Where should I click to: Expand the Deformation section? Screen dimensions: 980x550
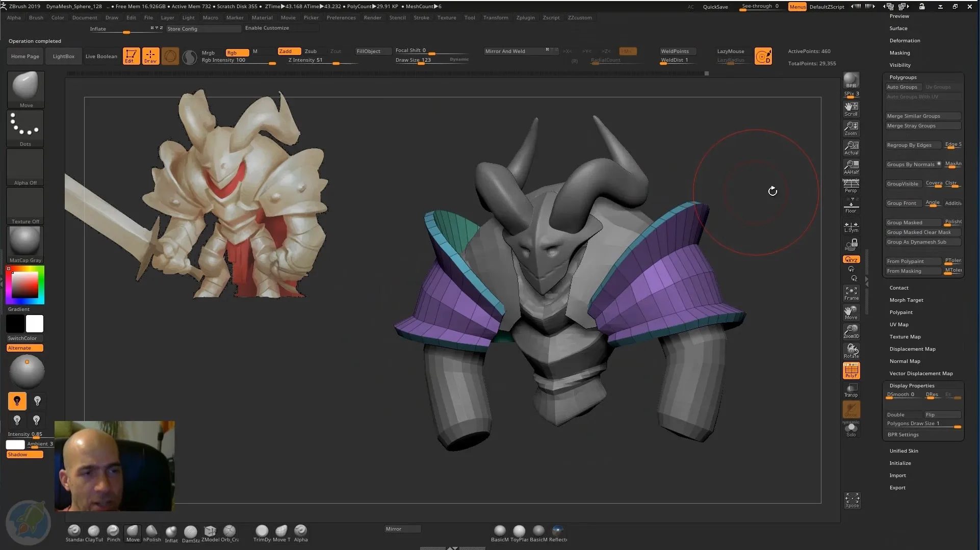[906, 40]
